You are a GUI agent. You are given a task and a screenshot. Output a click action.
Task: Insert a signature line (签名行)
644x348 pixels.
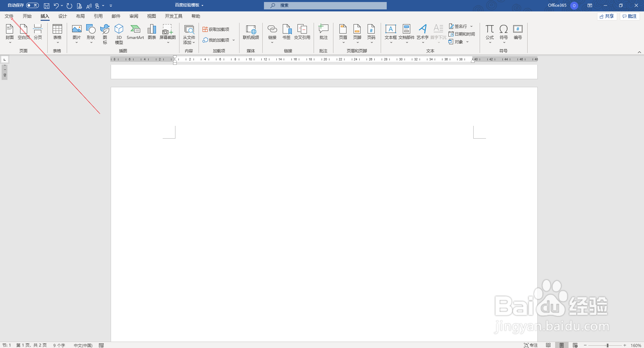458,26
